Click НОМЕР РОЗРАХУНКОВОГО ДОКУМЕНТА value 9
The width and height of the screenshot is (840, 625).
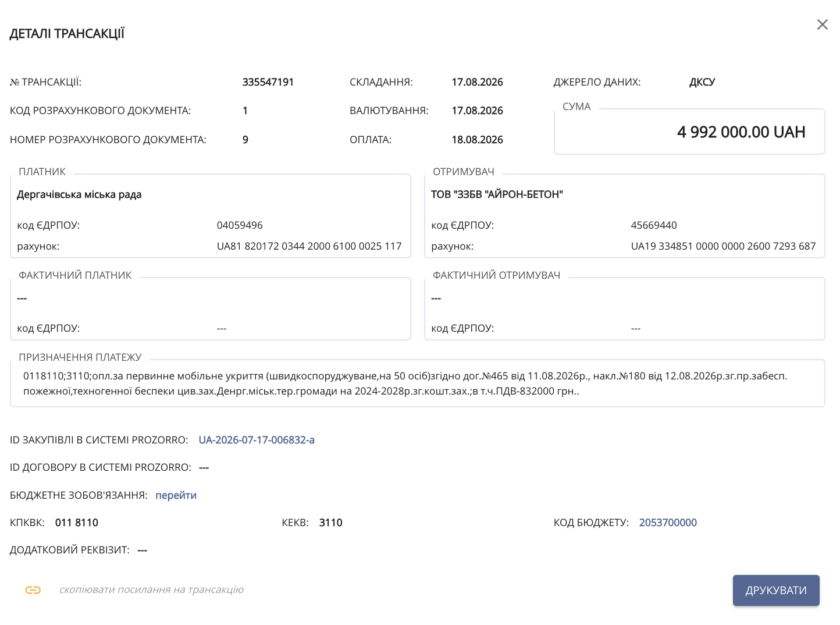[x=245, y=140]
